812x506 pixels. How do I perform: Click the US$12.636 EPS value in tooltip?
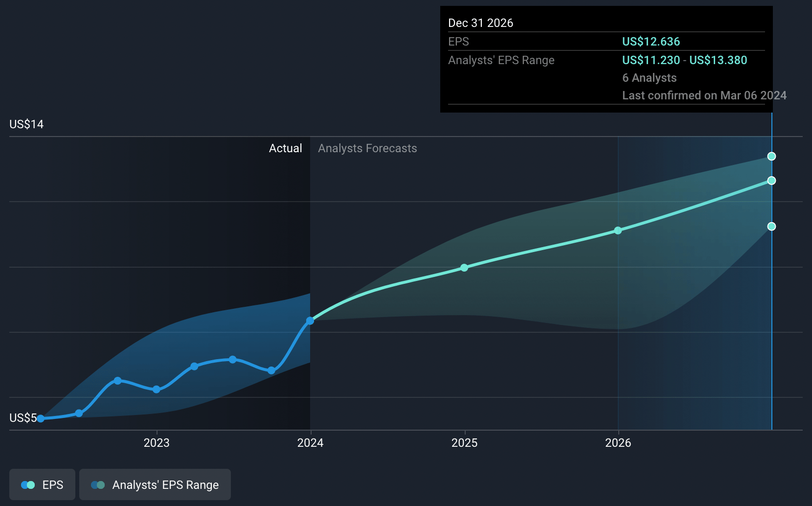point(651,42)
